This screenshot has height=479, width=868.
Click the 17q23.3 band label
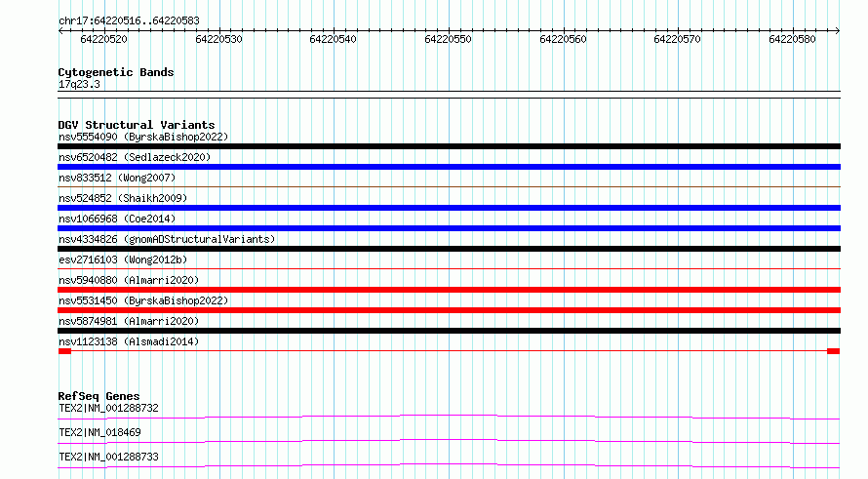[79, 84]
